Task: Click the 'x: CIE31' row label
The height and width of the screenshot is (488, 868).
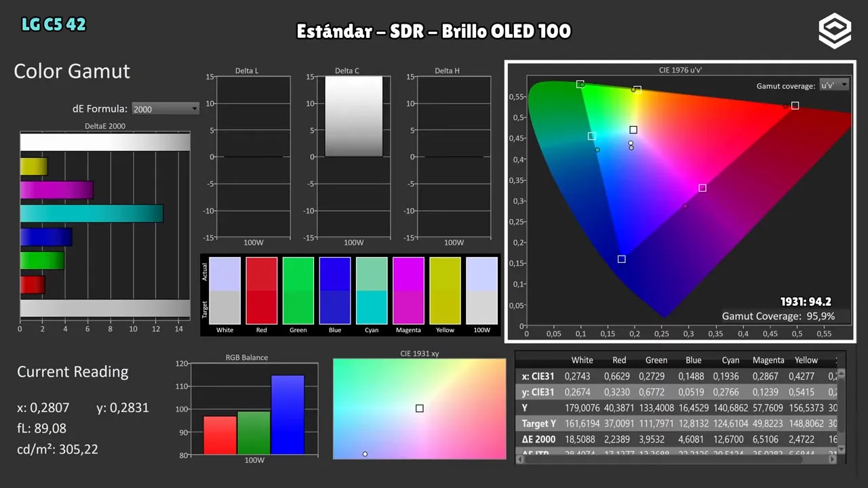Action: pyautogui.click(x=538, y=376)
